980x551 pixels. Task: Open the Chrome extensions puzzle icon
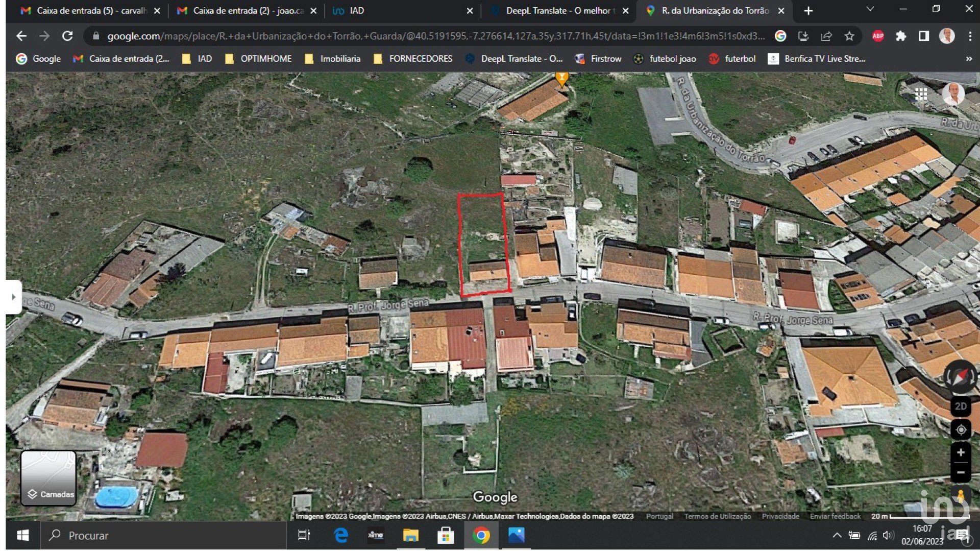coord(901,36)
